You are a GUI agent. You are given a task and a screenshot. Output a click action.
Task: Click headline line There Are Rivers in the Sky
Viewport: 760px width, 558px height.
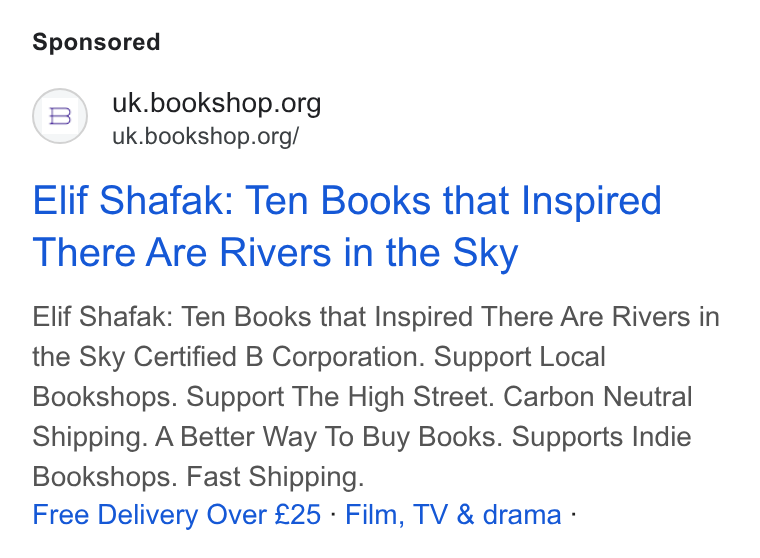(x=275, y=253)
